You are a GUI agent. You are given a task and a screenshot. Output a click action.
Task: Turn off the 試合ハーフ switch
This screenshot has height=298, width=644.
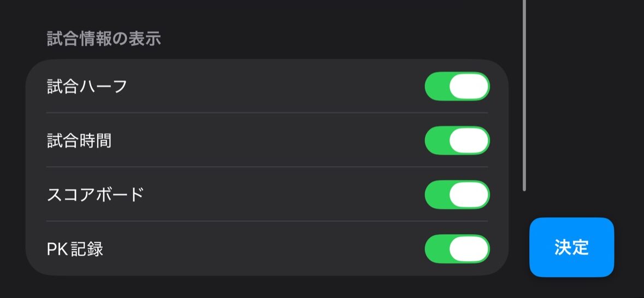(457, 86)
